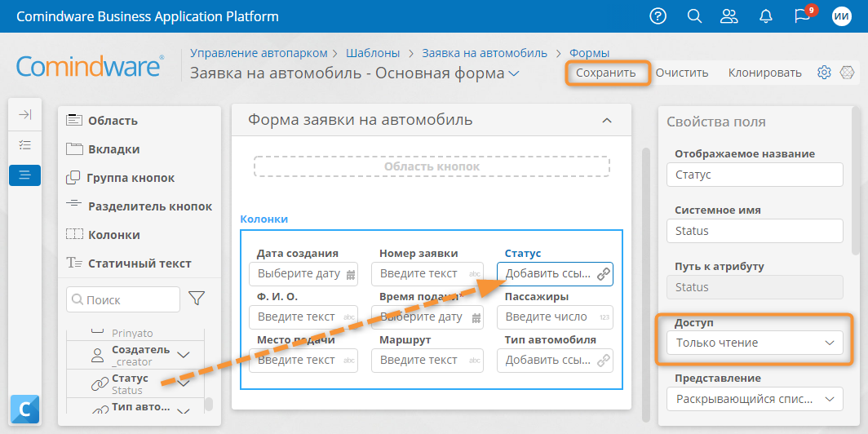The image size is (868, 434).
Task: Open the users group icon
Action: click(x=729, y=16)
